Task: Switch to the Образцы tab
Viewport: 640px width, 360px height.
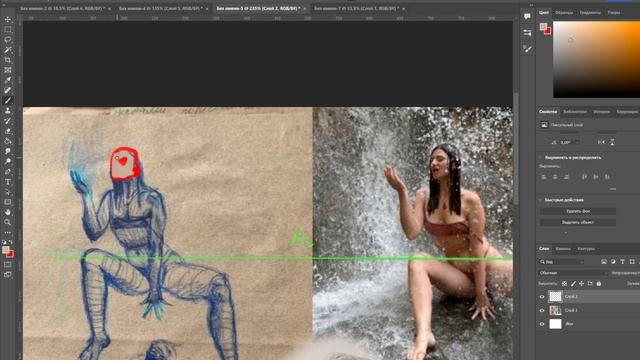Action: point(564,13)
